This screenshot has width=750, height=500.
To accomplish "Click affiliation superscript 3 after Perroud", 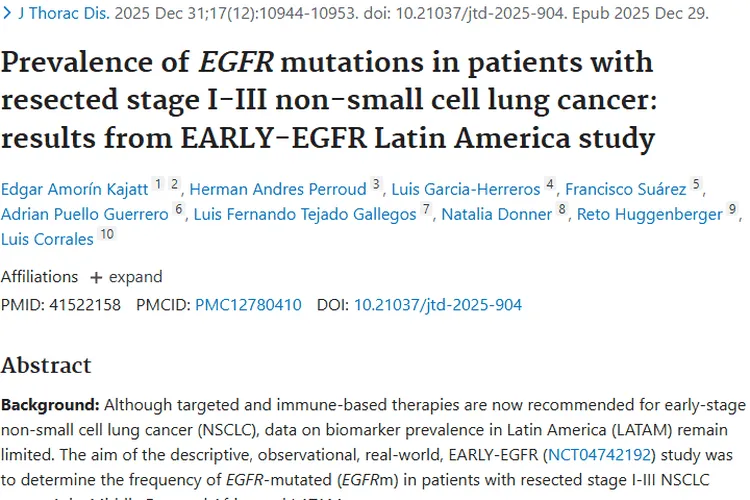I will [x=376, y=183].
